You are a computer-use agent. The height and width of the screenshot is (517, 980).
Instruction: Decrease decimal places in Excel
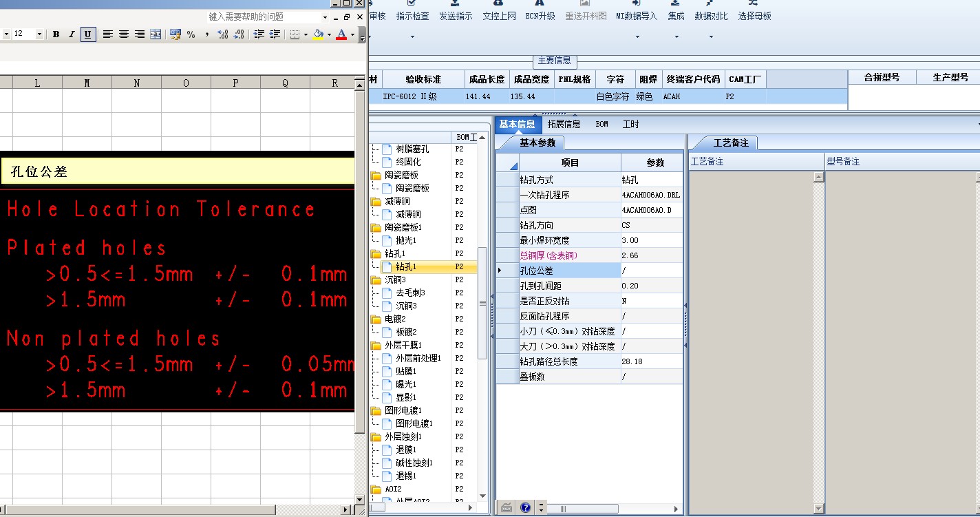pos(238,34)
